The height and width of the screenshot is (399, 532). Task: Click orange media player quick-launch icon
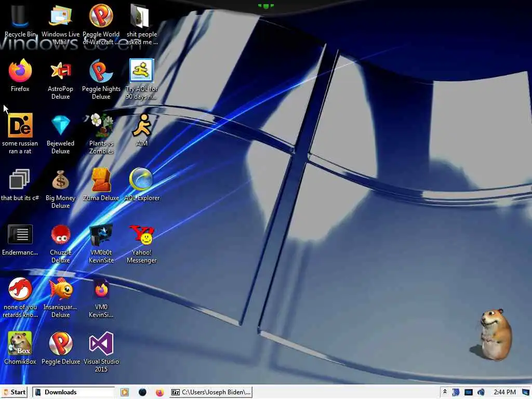125,392
